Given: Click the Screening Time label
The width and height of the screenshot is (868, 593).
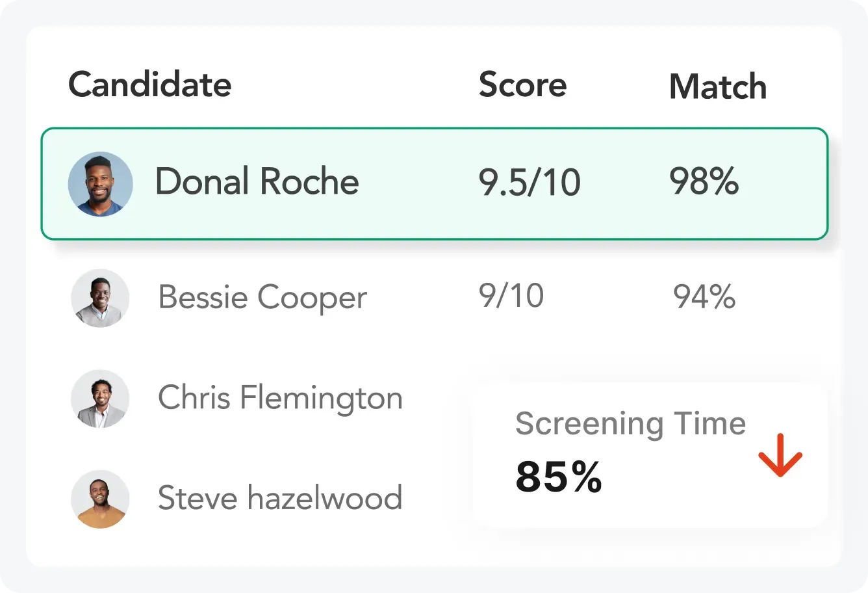Looking at the screenshot, I should coord(630,424).
